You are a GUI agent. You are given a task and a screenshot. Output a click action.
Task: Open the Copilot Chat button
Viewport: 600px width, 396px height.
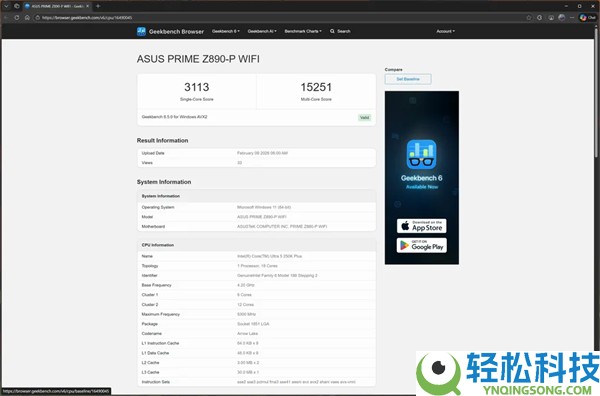[x=587, y=18]
